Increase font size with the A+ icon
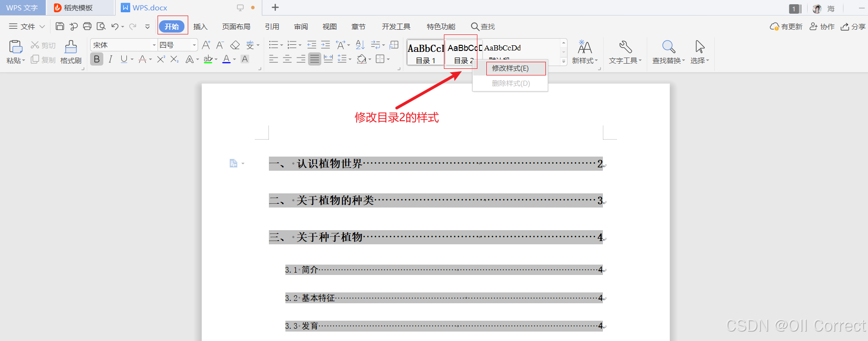This screenshot has width=868, height=341. coord(206,45)
